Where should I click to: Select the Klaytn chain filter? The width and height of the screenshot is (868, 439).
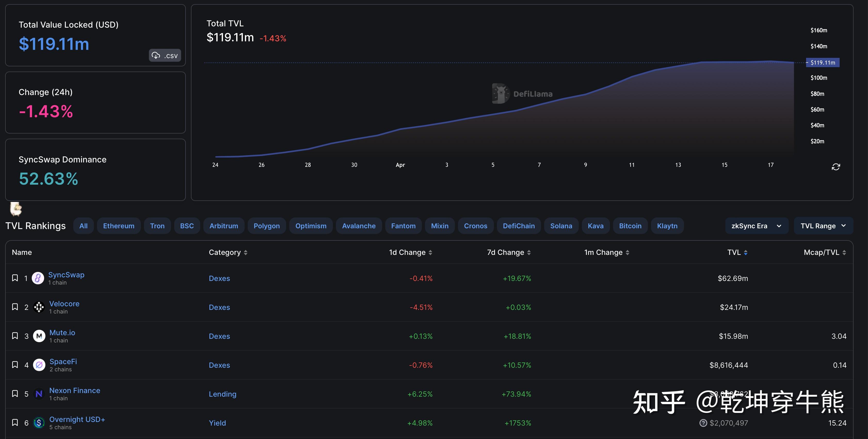point(667,226)
